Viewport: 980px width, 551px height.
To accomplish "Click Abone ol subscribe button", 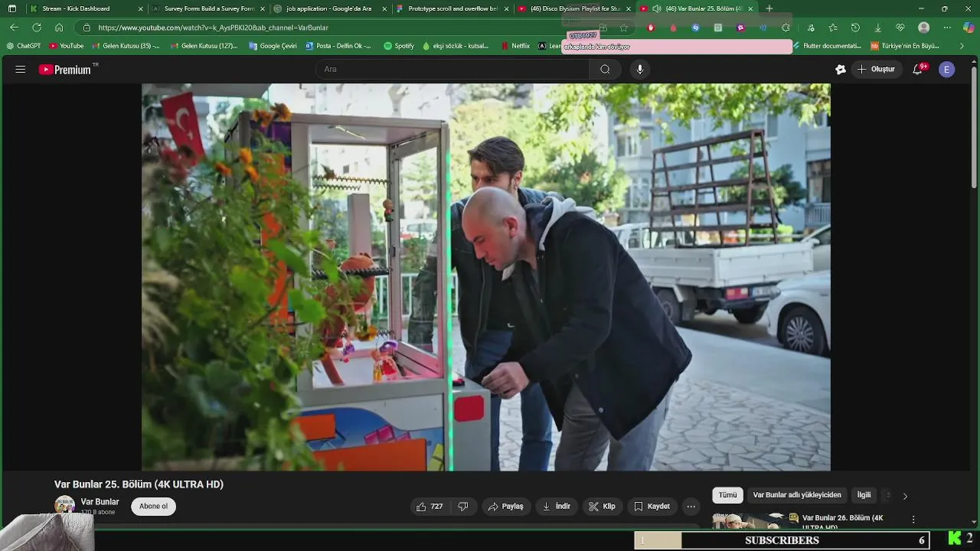I will (153, 507).
